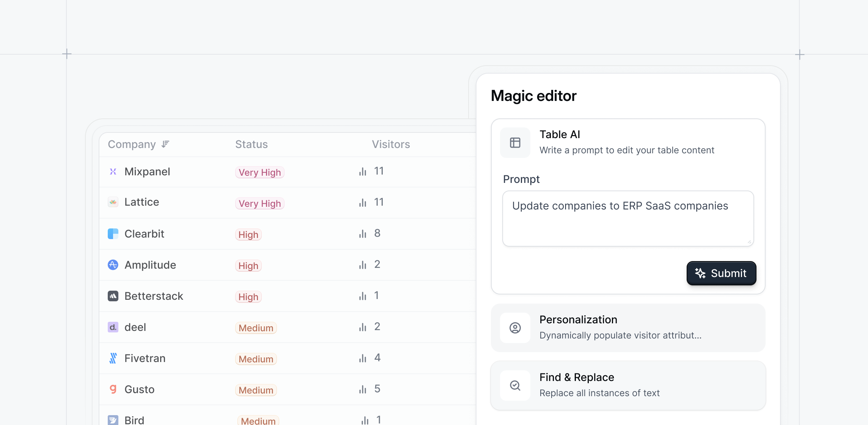Click the Clearbit company logo

pyautogui.click(x=113, y=234)
